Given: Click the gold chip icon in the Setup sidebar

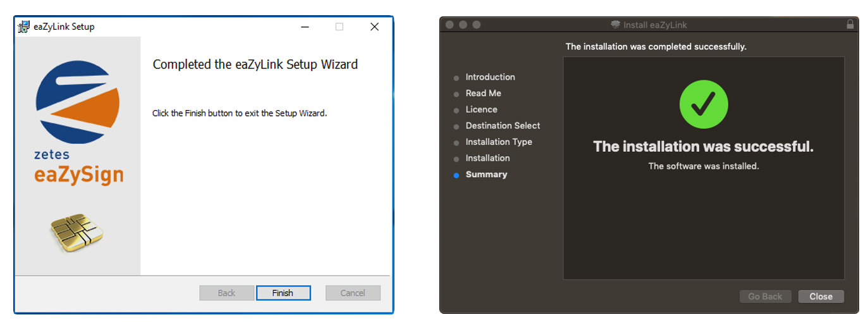Looking at the screenshot, I should (77, 232).
